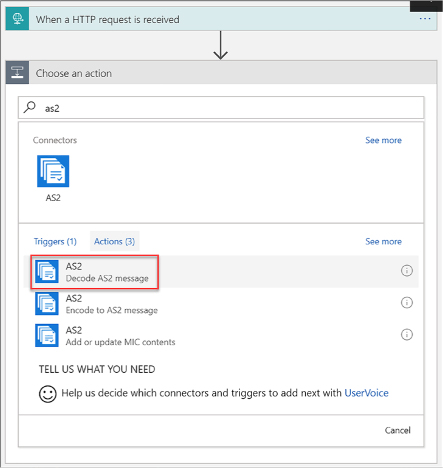Click the search magnifier icon
Image resolution: width=443 pixels, height=468 pixels.
tap(30, 107)
